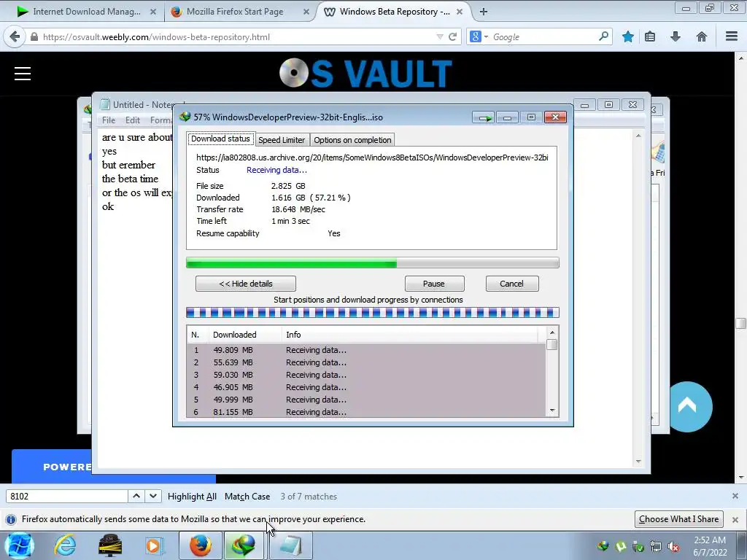Bookmark this page with star icon

coord(628,36)
